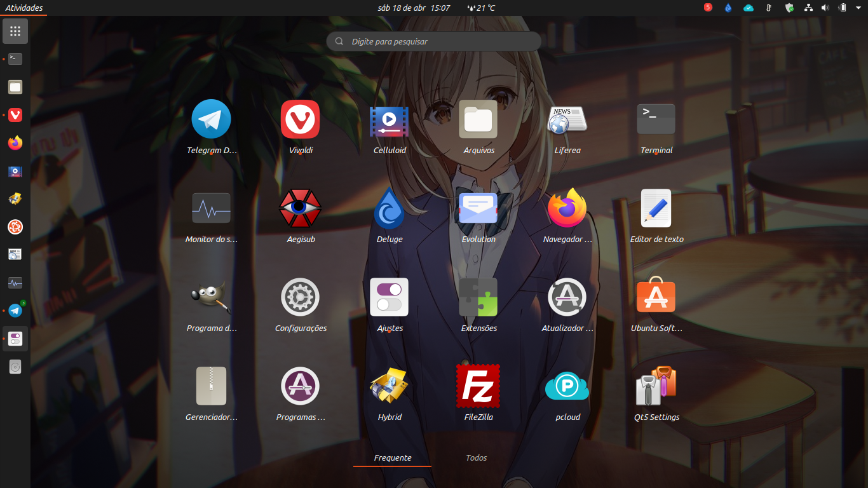Click the pCloud cloud tray icon
This screenshot has width=868, height=488.
pos(749,8)
